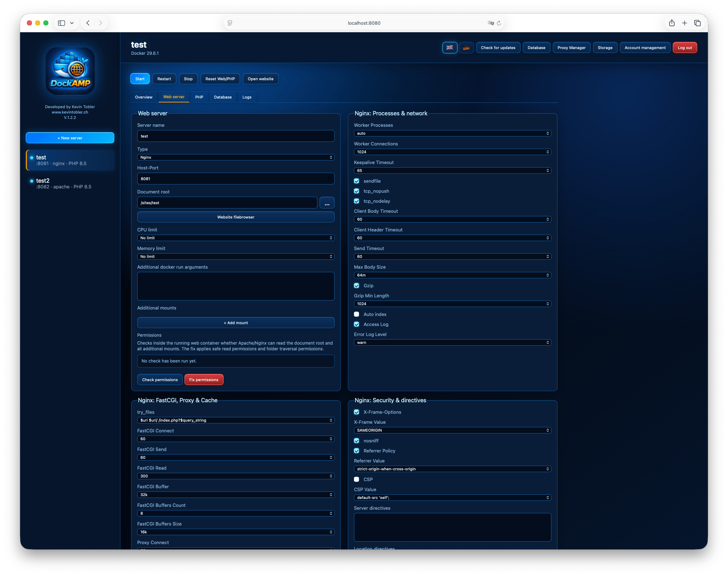This screenshot has height=576, width=728.
Task: Enable the Auto index checkbox
Action: point(356,315)
